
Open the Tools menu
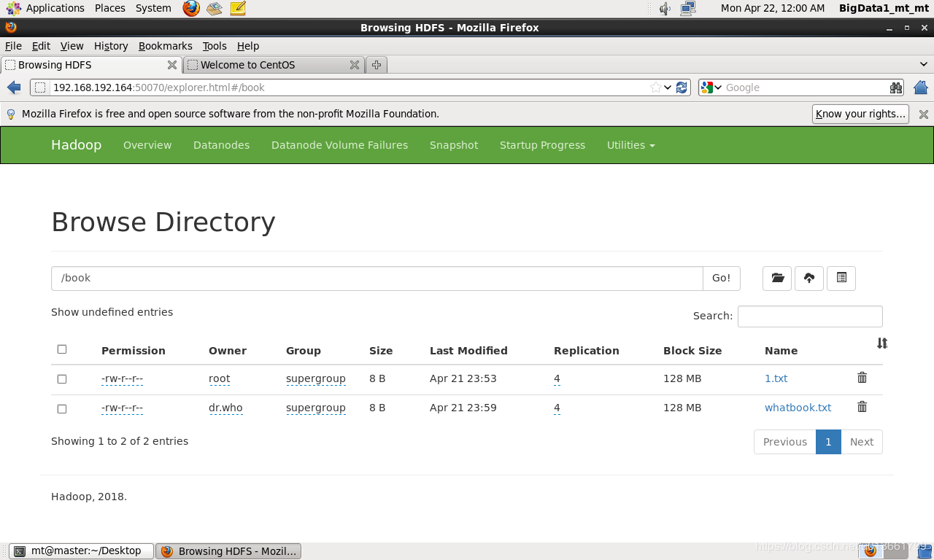pyautogui.click(x=215, y=46)
